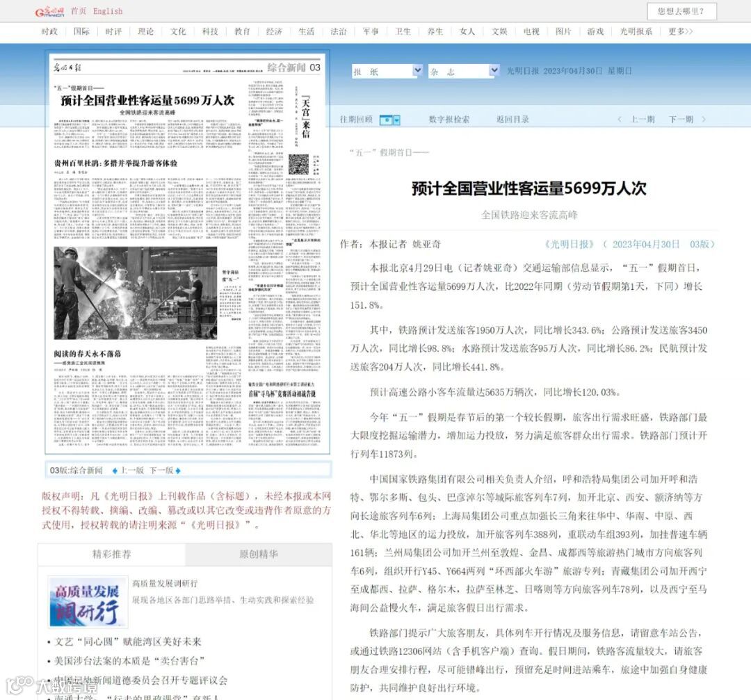Open the 时评 navigation item

[x=113, y=31]
